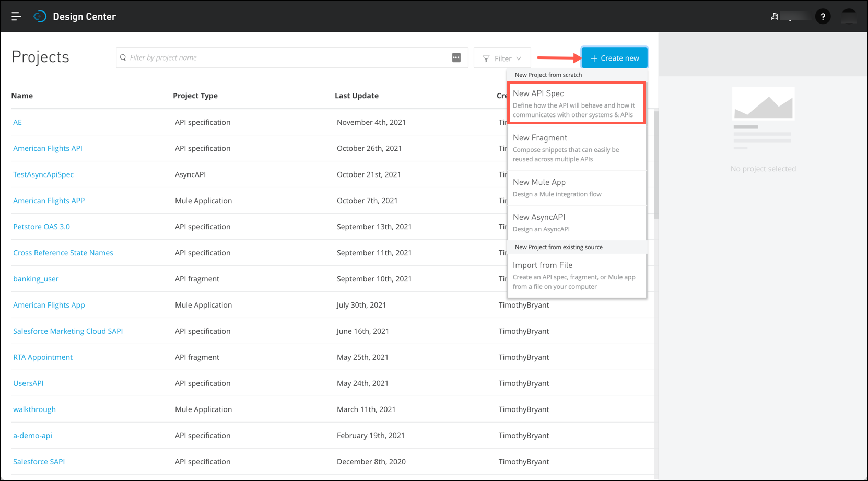The width and height of the screenshot is (868, 481).
Task: Sort by Name column header
Action: [22, 96]
